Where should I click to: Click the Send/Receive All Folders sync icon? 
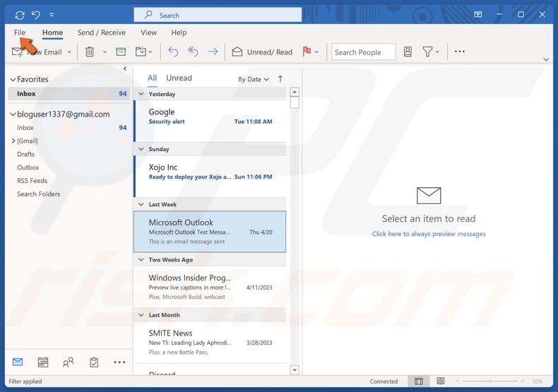click(x=20, y=16)
